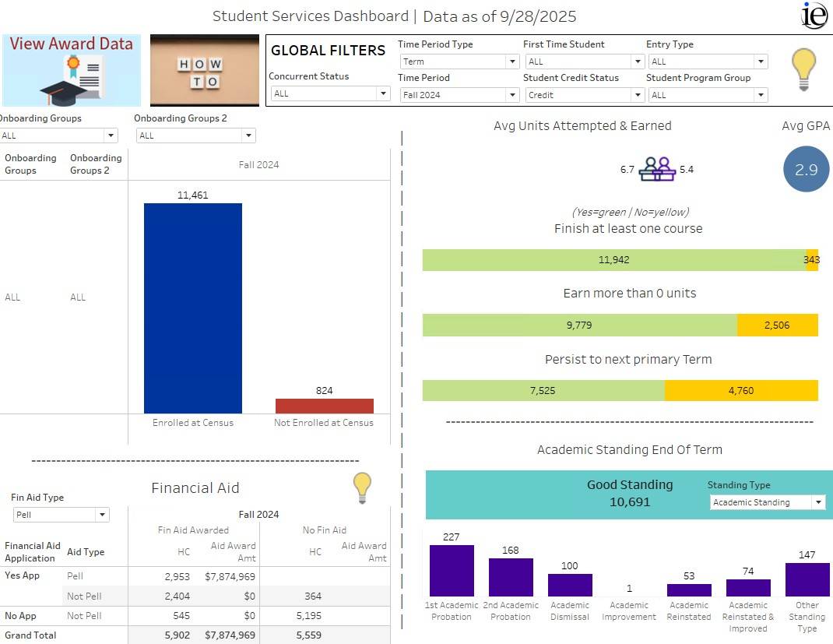Open the Fin Aid Type dropdown showing Pell
Image resolution: width=833 pixels, height=644 pixels.
tap(61, 514)
